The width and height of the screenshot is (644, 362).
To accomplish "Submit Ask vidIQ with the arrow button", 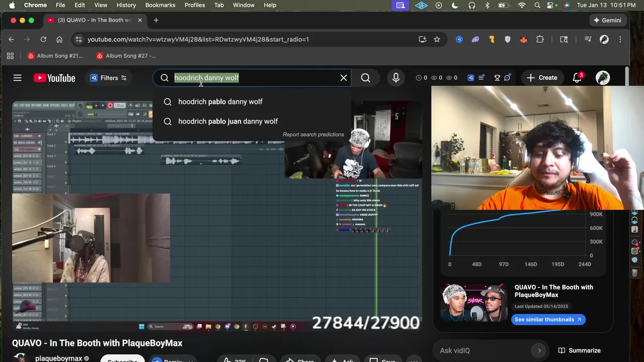I will [x=539, y=350].
